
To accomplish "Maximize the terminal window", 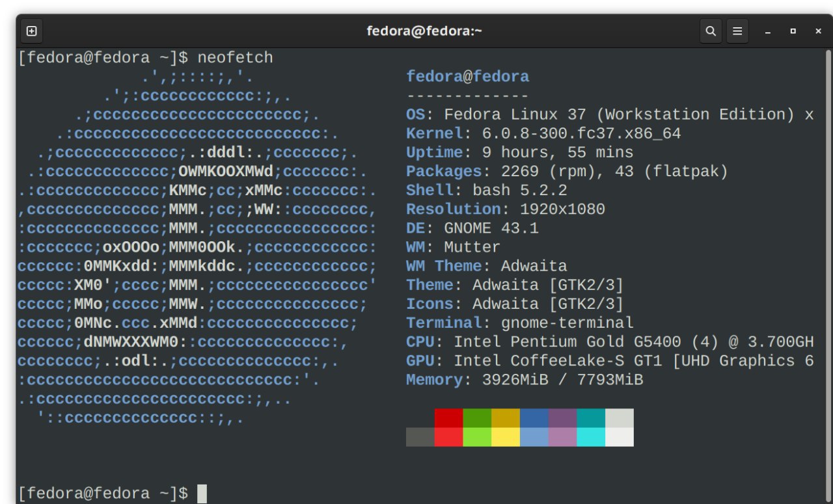I will coord(793,31).
